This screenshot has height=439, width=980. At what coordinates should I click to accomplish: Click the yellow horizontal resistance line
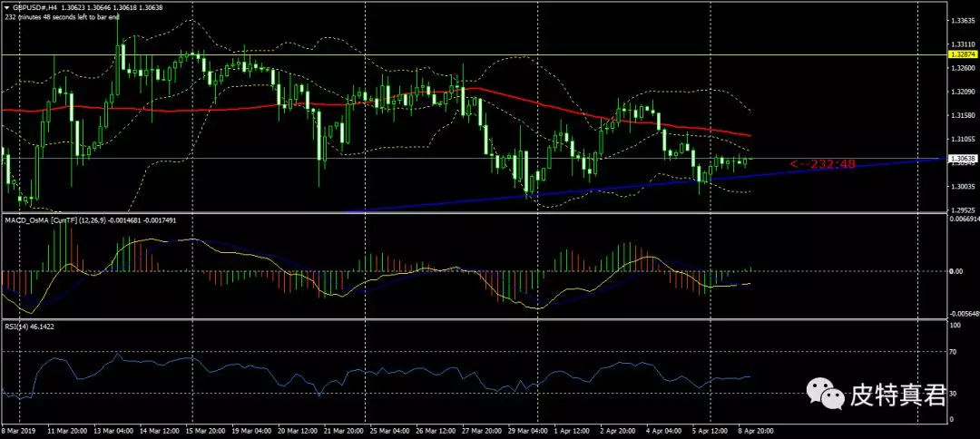pos(454,55)
